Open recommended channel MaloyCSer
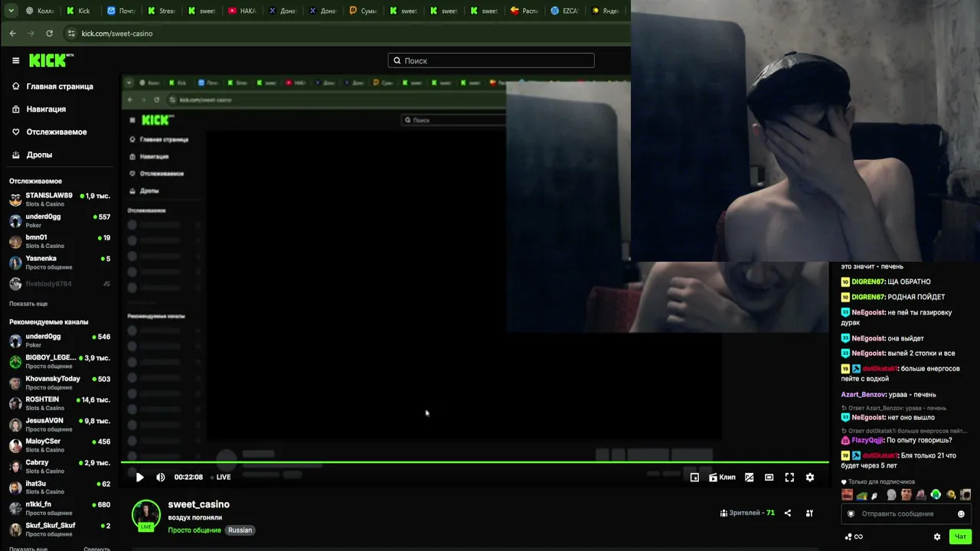Image resolution: width=980 pixels, height=551 pixels. point(60,445)
